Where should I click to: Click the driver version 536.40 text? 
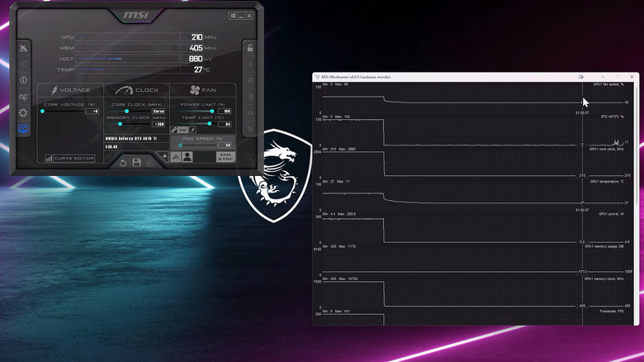point(111,146)
